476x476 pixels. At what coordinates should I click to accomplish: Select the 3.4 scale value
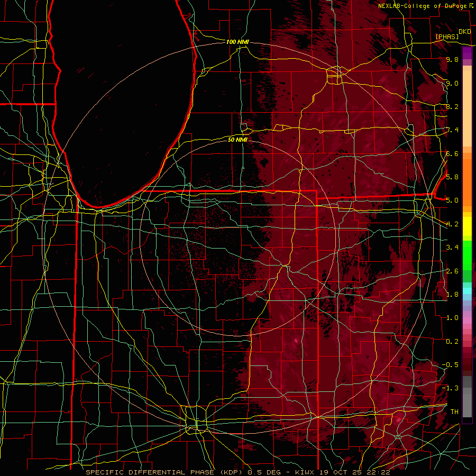(x=452, y=248)
